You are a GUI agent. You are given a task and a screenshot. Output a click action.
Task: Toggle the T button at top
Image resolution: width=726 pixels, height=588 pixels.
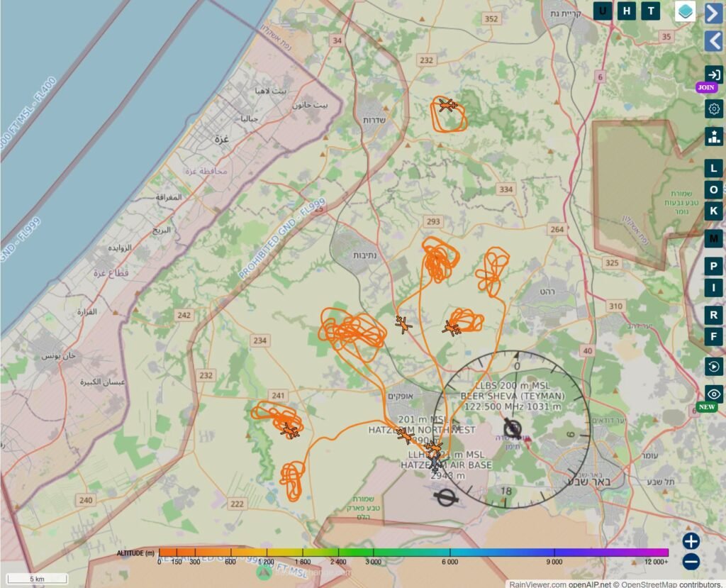(x=651, y=11)
